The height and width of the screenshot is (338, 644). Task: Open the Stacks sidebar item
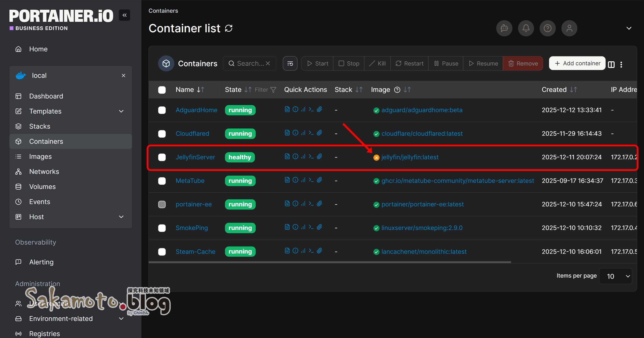39,126
